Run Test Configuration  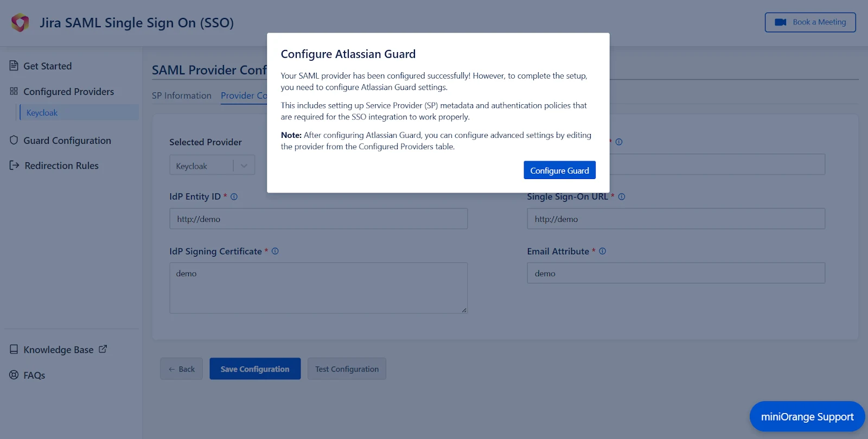point(347,368)
